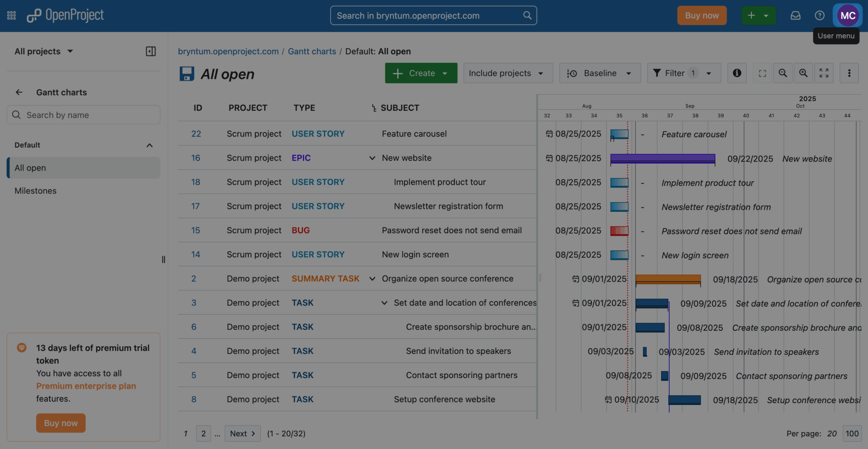Image resolution: width=868 pixels, height=449 pixels.
Task: Click the Gantt charts breadcrumb link
Action: [x=312, y=51]
